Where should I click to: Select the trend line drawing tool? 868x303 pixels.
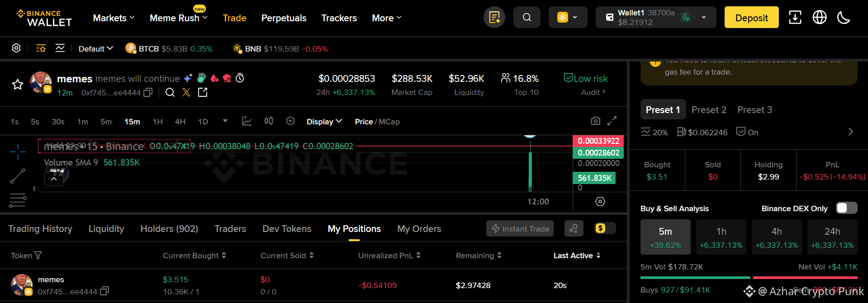pos(18,176)
